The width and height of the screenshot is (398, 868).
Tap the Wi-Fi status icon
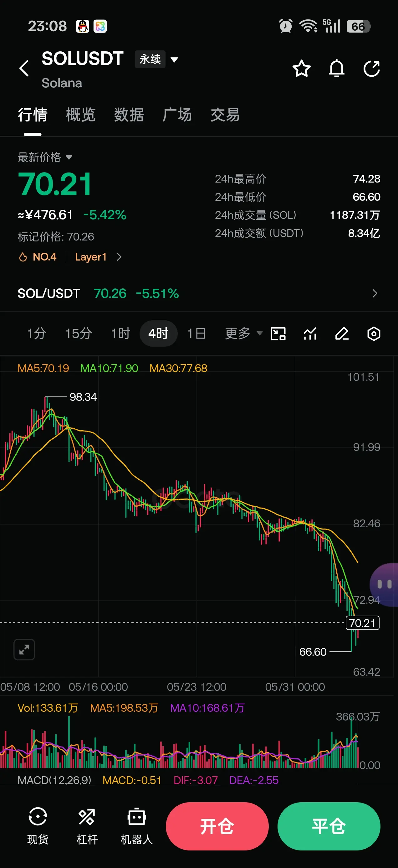coord(308,26)
